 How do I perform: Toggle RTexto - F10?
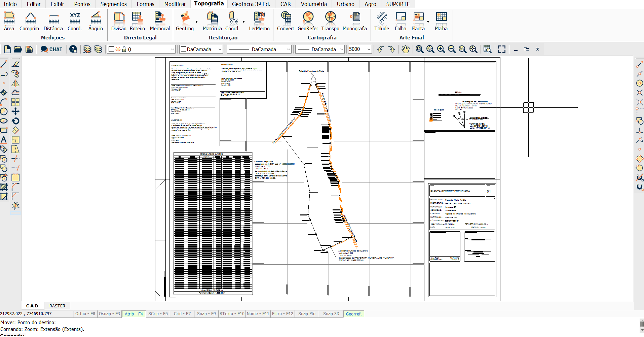[232, 314]
